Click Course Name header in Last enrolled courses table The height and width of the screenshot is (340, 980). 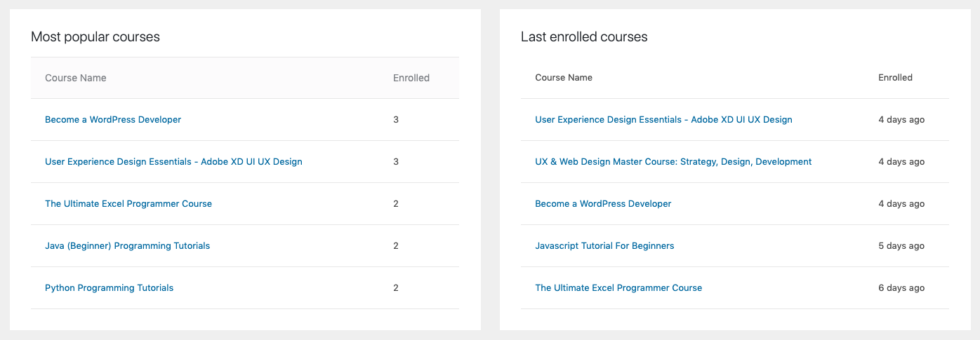click(564, 78)
